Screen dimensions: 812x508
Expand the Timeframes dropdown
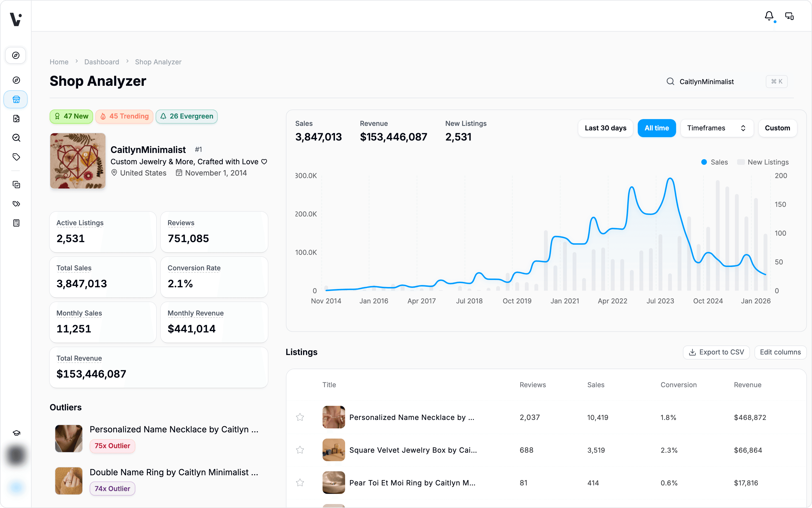(x=717, y=128)
